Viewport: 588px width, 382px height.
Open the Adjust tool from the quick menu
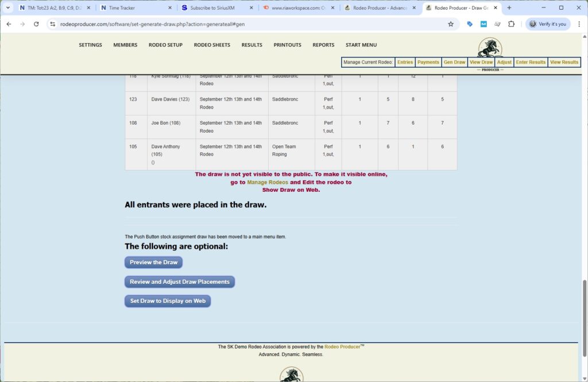tap(504, 62)
